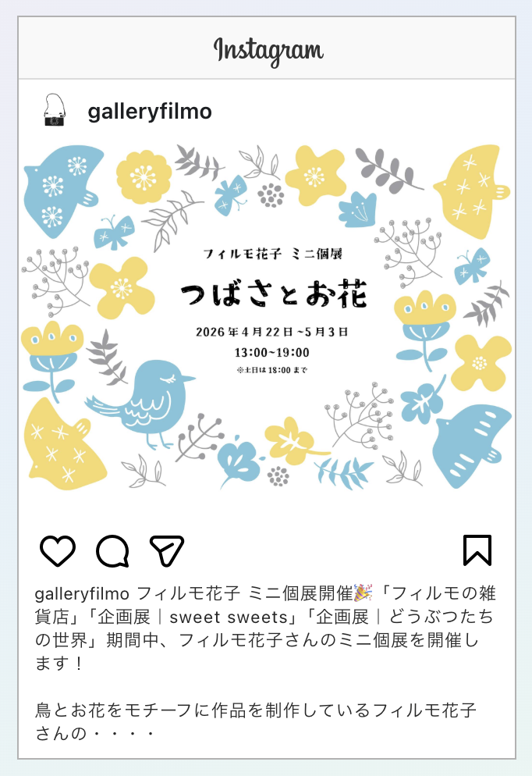
Task: Click the blue bird with white dandelion patterns
Action: point(62,190)
